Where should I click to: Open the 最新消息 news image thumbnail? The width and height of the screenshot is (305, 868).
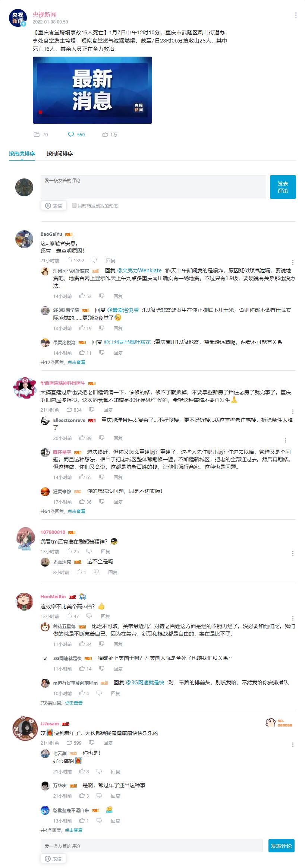(x=92, y=90)
